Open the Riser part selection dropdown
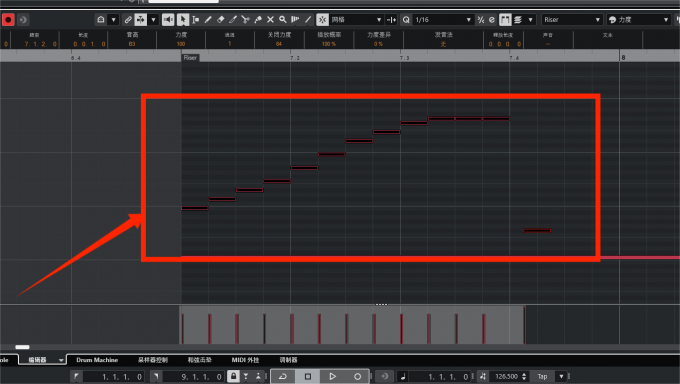The width and height of the screenshot is (680, 384). (572, 20)
